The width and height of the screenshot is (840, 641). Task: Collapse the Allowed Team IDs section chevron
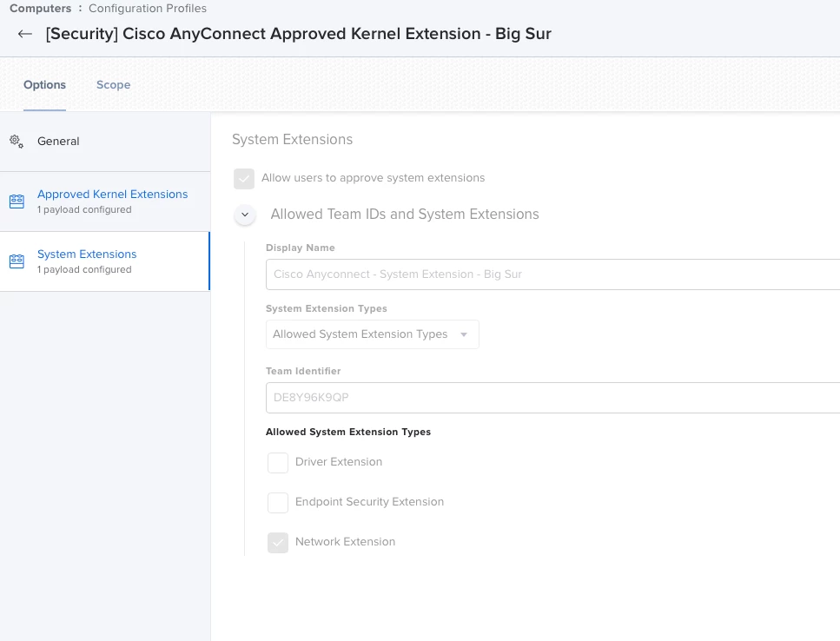pos(245,215)
